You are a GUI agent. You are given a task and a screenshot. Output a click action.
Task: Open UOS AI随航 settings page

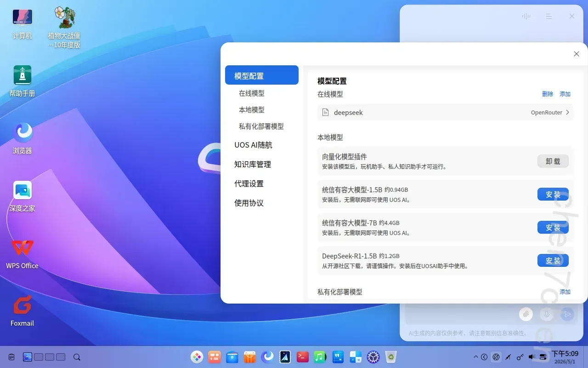253,145
